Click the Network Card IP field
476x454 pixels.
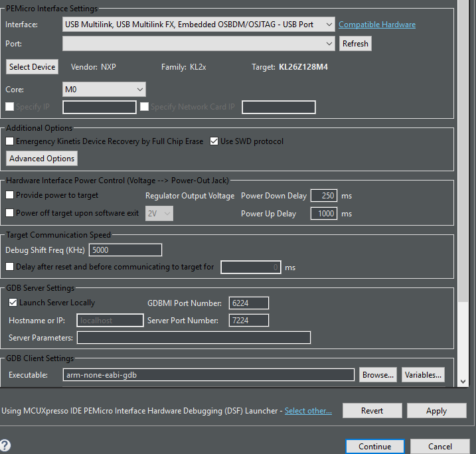tap(279, 107)
